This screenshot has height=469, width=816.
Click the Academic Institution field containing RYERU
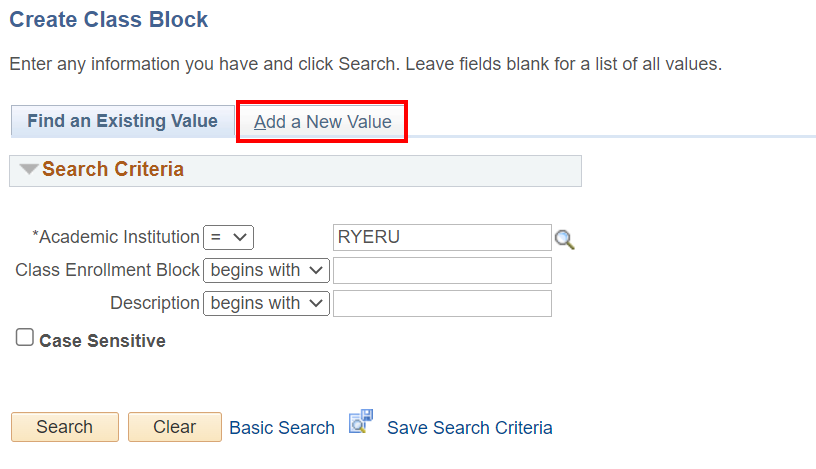441,238
